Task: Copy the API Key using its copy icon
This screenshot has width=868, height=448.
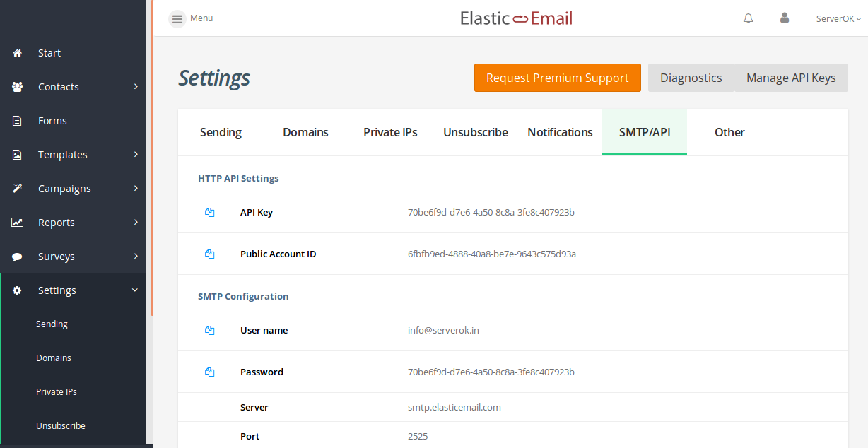Action: click(210, 212)
